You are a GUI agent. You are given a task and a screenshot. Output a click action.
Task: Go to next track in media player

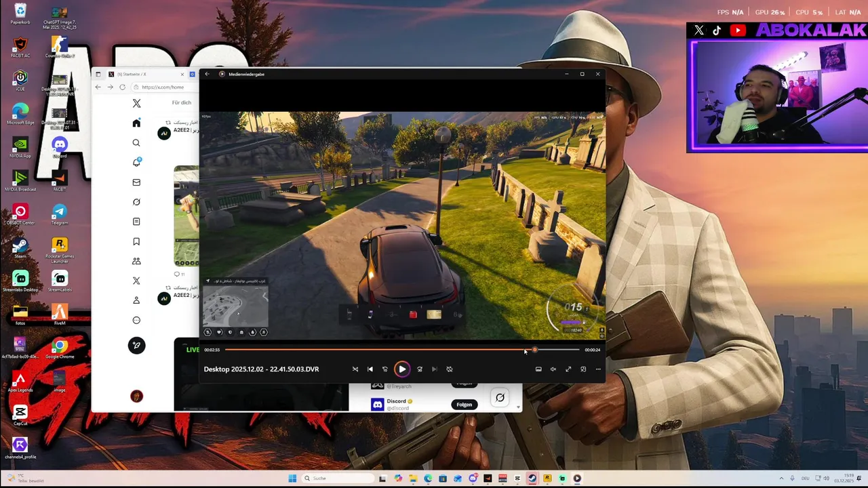point(435,369)
